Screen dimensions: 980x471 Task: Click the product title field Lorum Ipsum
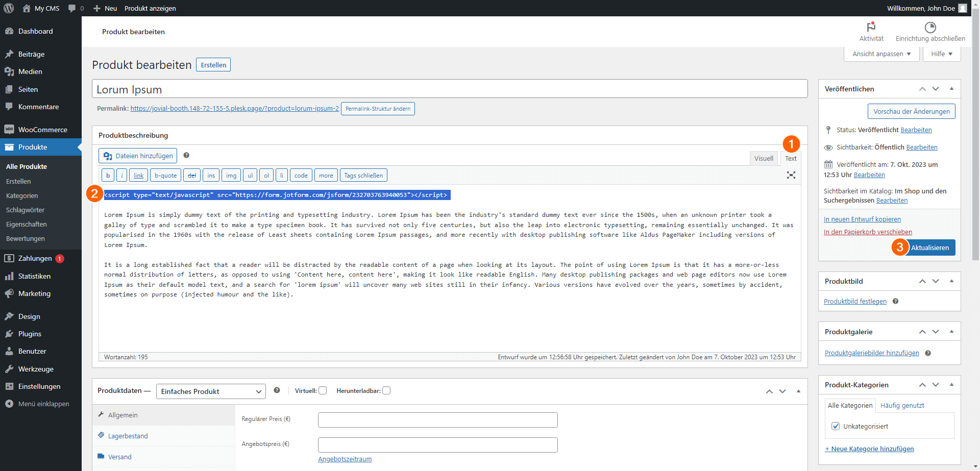(450, 89)
